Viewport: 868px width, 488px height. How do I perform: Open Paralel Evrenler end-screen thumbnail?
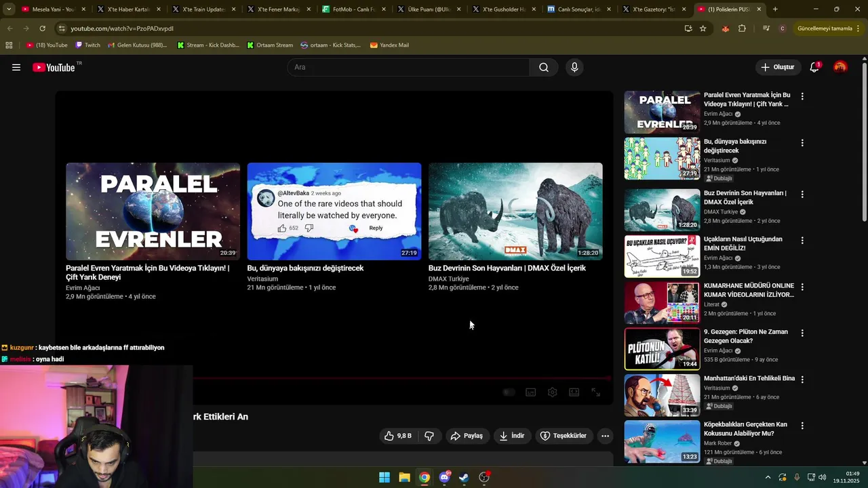tap(153, 211)
